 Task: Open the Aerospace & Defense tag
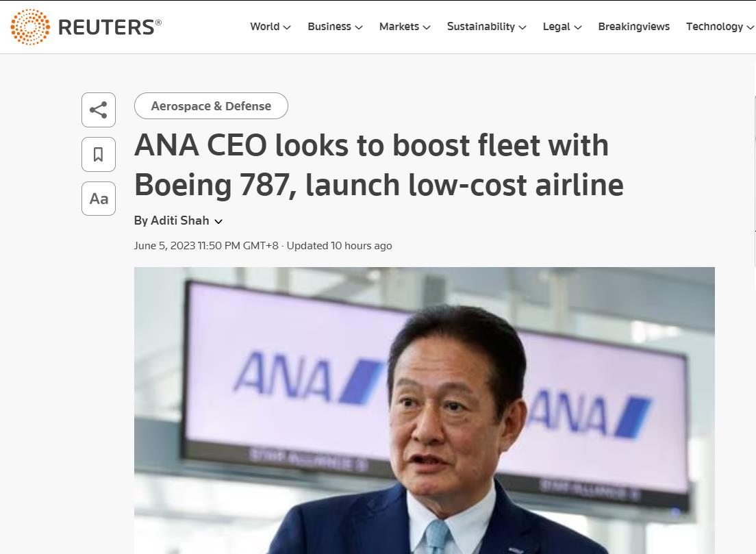(x=211, y=106)
